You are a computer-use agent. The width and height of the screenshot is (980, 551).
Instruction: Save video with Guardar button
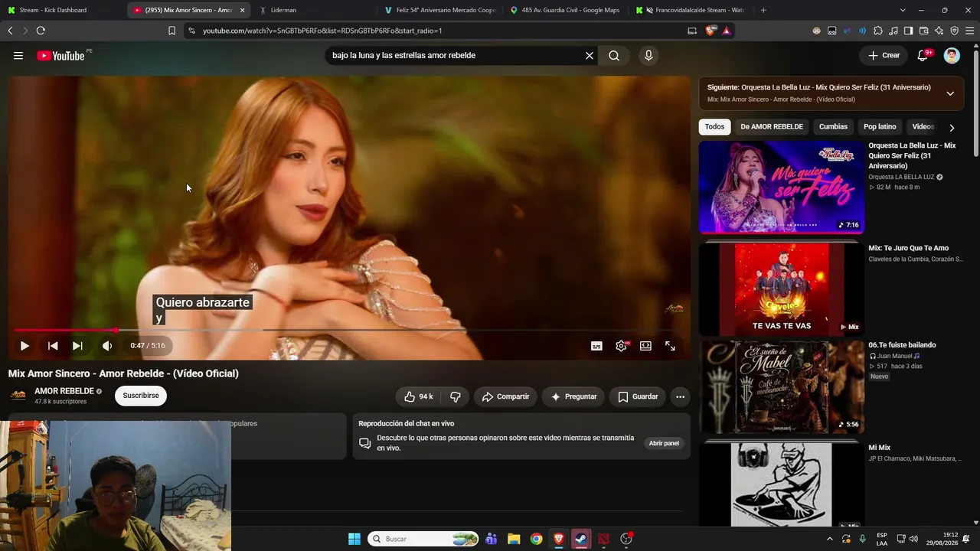(638, 396)
